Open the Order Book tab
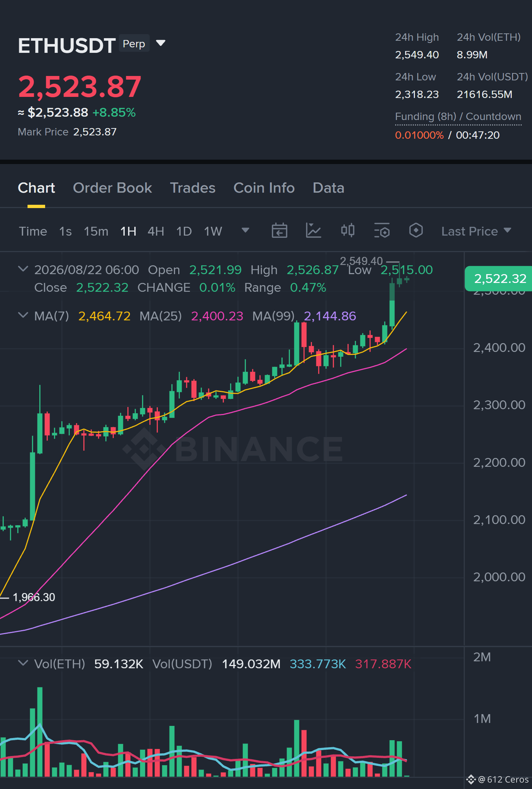This screenshot has width=532, height=789. click(x=112, y=188)
